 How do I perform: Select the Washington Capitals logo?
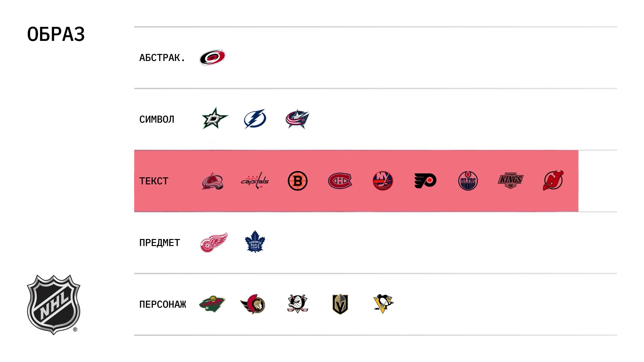pos(255,181)
